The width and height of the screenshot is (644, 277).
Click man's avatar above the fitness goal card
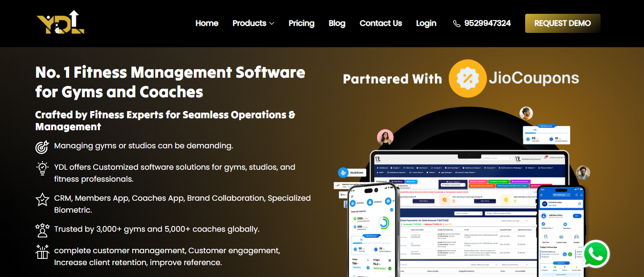(x=526, y=113)
